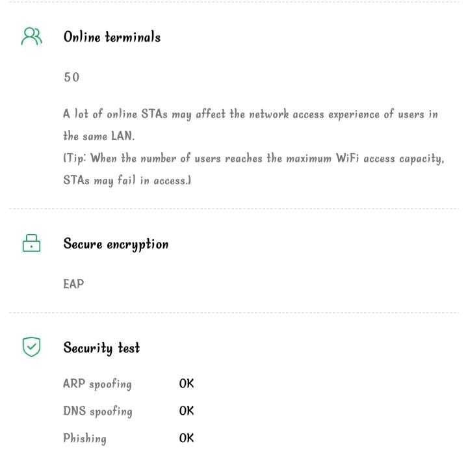This screenshot has width=468, height=476.
Task: Click the OK result for Phishing
Action: point(187,438)
